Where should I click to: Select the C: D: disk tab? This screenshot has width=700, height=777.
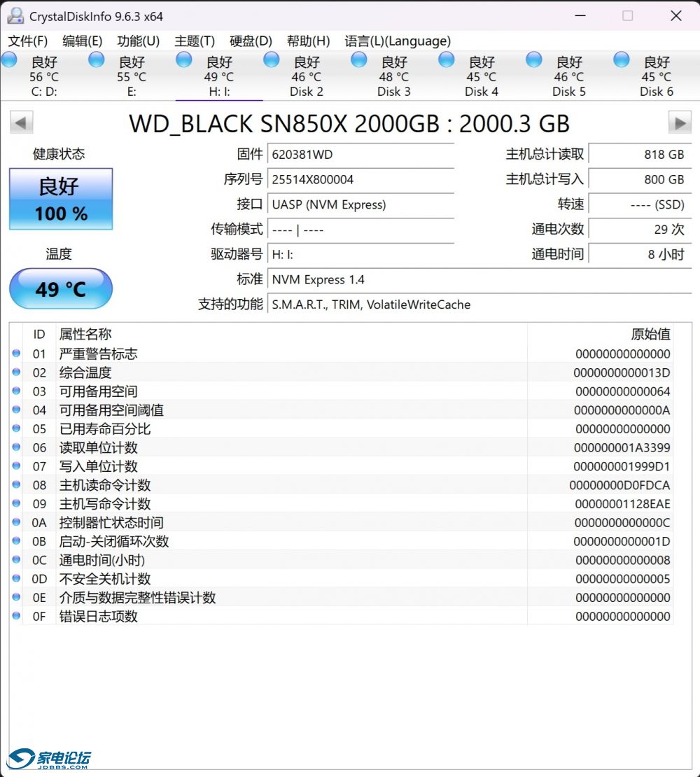(43, 76)
